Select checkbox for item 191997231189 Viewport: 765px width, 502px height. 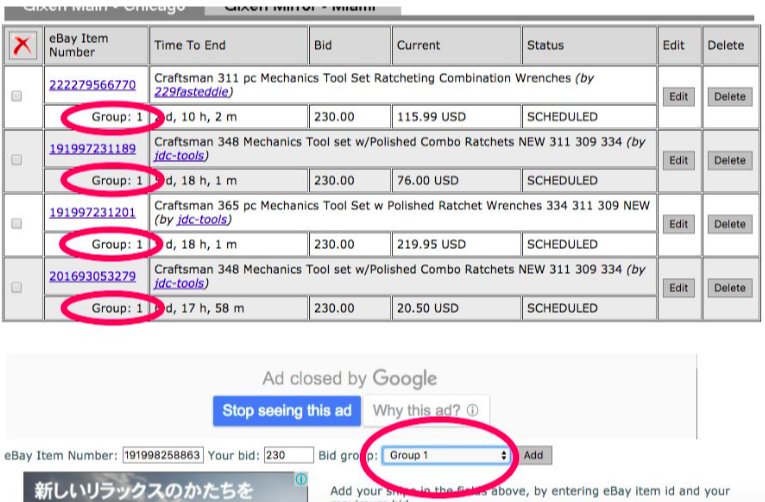pos(16,160)
